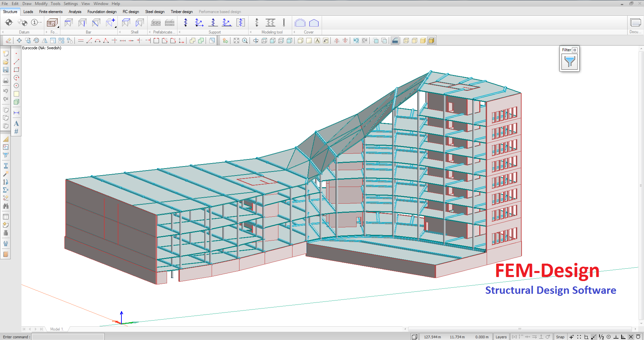The width and height of the screenshot is (644, 340).
Task: Toggle the grid dots snap
Action: [x=579, y=337]
